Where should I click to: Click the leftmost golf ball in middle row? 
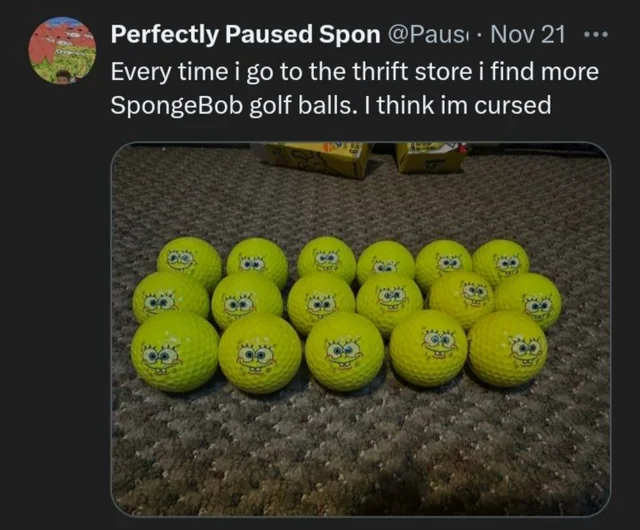(171, 296)
